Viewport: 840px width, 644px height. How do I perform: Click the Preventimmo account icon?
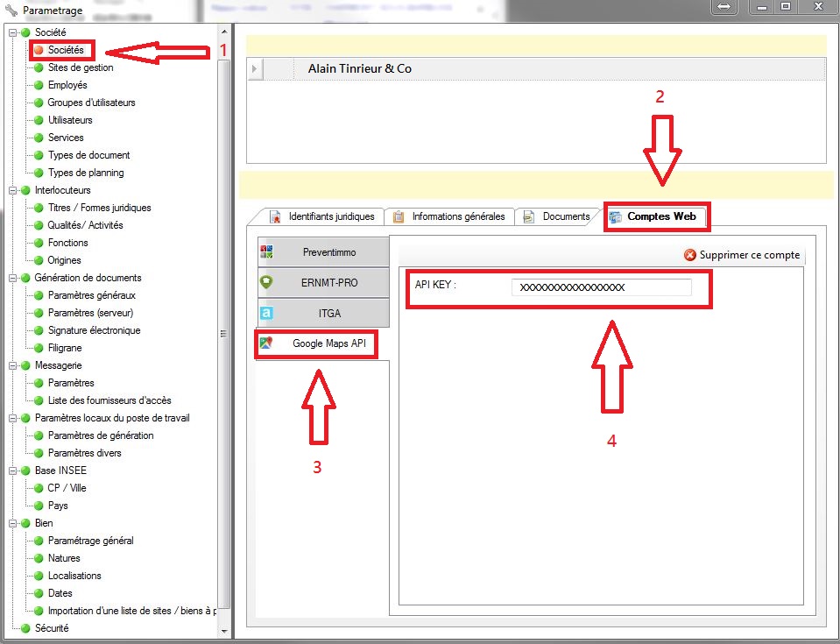(x=266, y=251)
